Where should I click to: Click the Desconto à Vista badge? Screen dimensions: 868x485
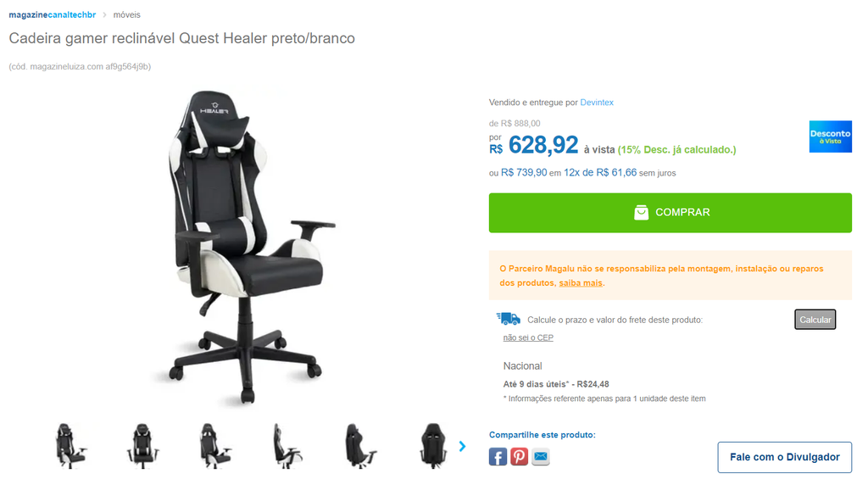[x=831, y=137]
